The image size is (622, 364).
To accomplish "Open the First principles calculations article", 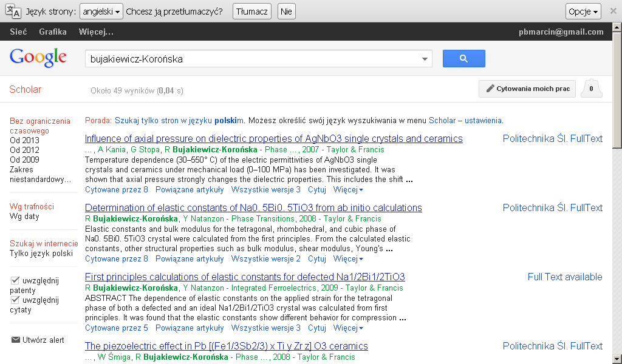I will pyautogui.click(x=245, y=277).
